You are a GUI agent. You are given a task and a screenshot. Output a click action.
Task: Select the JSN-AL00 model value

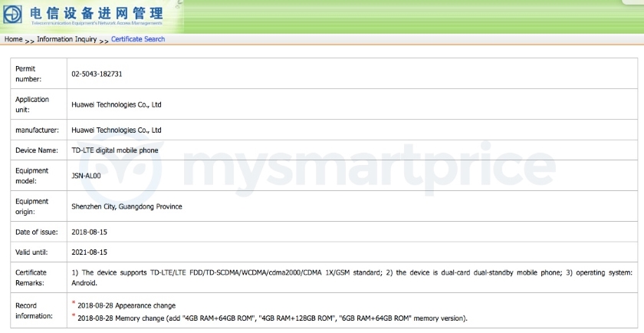click(86, 176)
